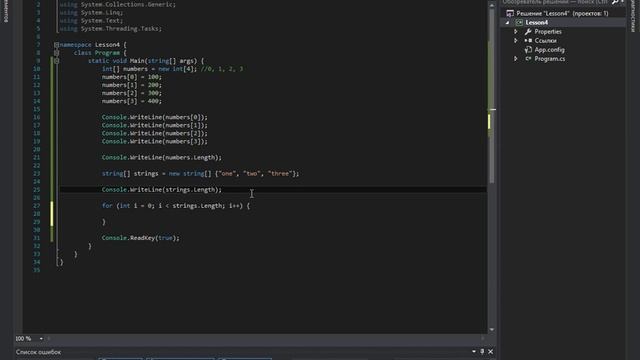640x360 pixels.
Task: Click the Solution Explorer search magnifier icon
Action: tap(615, 2)
